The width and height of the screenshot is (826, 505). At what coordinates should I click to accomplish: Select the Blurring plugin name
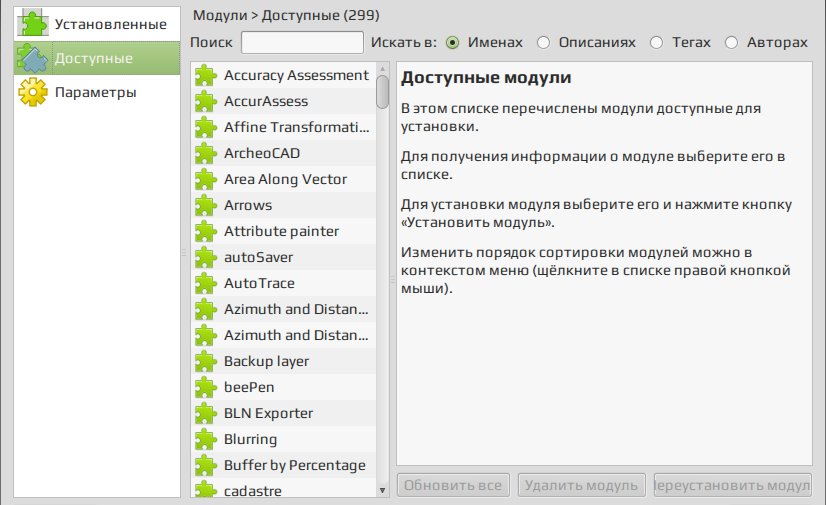pos(250,439)
